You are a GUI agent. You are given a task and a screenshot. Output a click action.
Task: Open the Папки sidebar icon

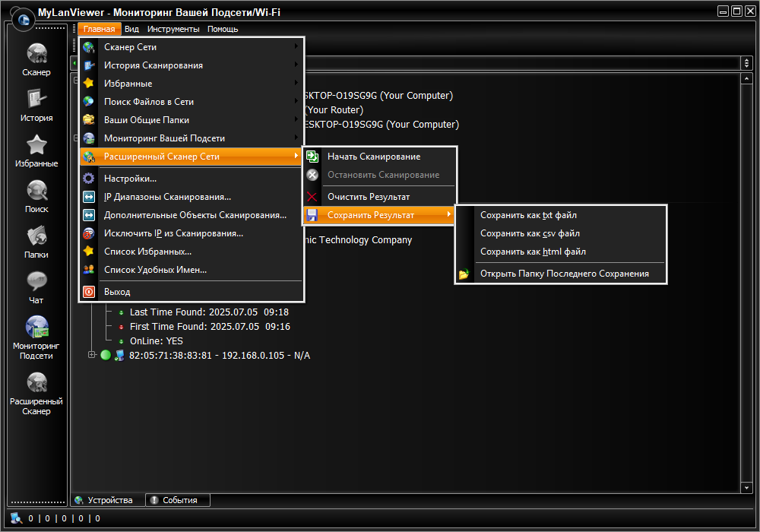click(x=36, y=242)
